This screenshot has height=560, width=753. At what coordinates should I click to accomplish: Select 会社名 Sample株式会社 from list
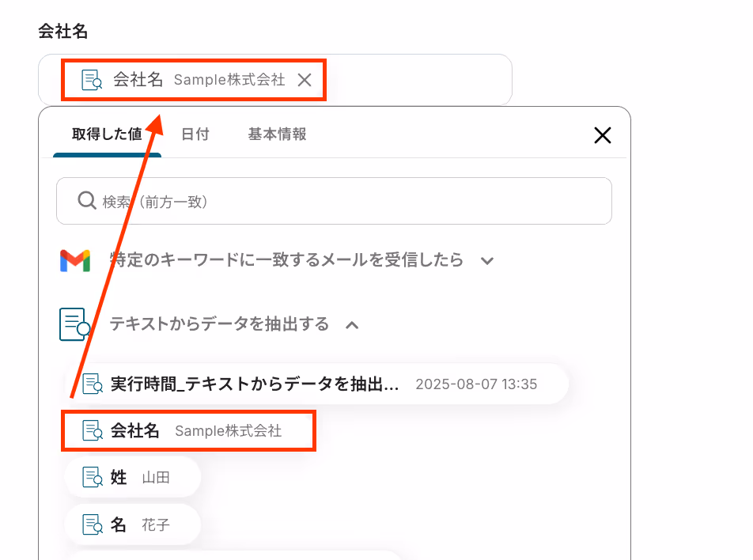tap(188, 430)
